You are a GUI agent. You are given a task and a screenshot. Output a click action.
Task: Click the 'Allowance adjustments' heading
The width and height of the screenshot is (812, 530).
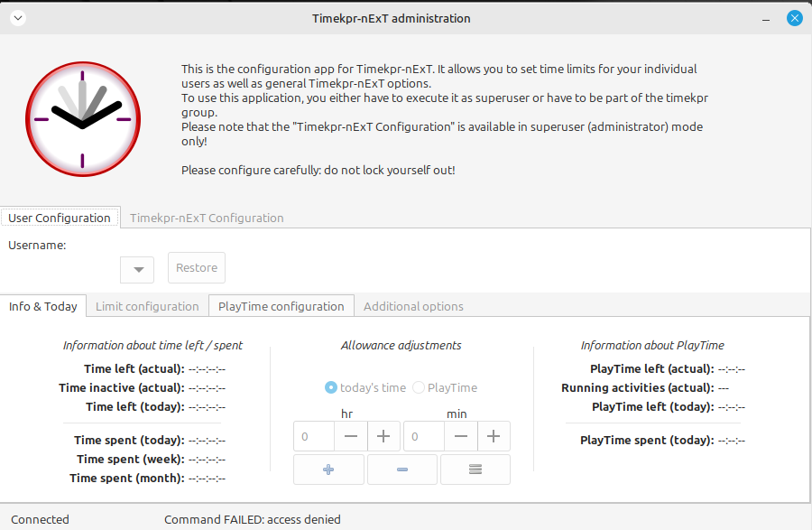(x=401, y=346)
